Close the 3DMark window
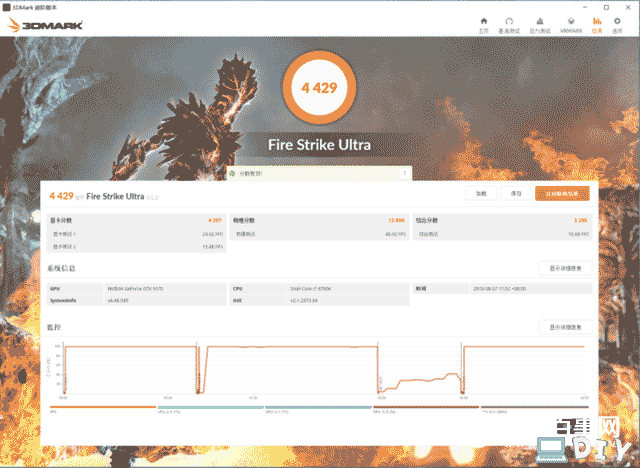 click(x=628, y=7)
